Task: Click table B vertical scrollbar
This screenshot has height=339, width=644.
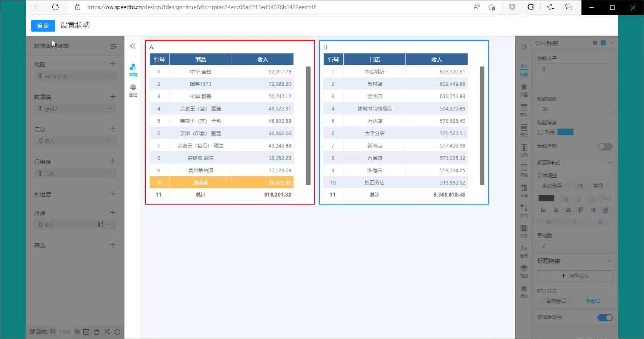Action: click(x=482, y=126)
